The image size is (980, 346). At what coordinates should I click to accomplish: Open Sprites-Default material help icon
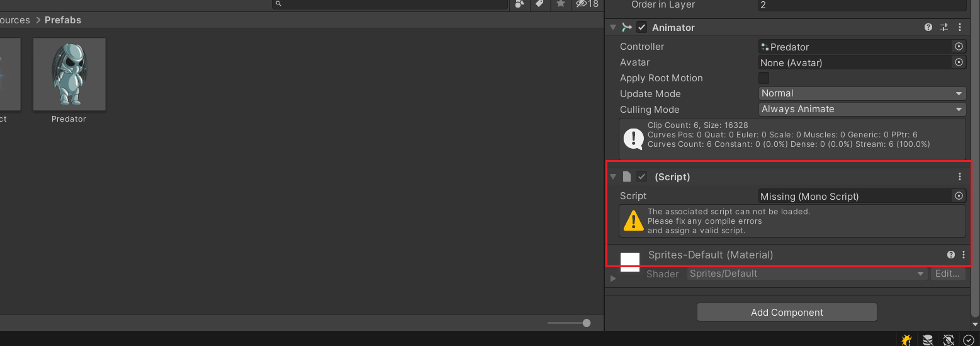coord(951,255)
